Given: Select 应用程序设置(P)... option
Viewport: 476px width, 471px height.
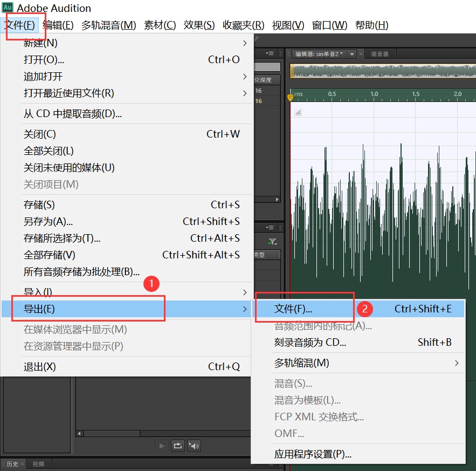Looking at the screenshot, I should 358,454.
